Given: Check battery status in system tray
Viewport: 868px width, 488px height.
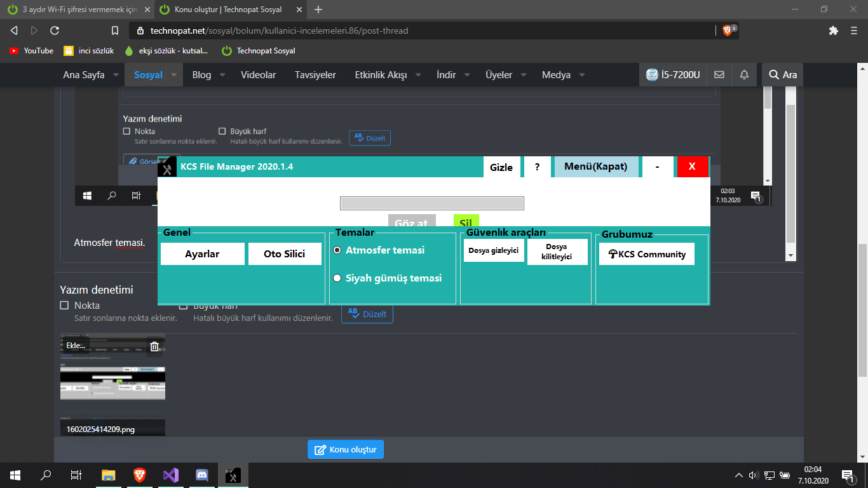Looking at the screenshot, I should coord(785,475).
